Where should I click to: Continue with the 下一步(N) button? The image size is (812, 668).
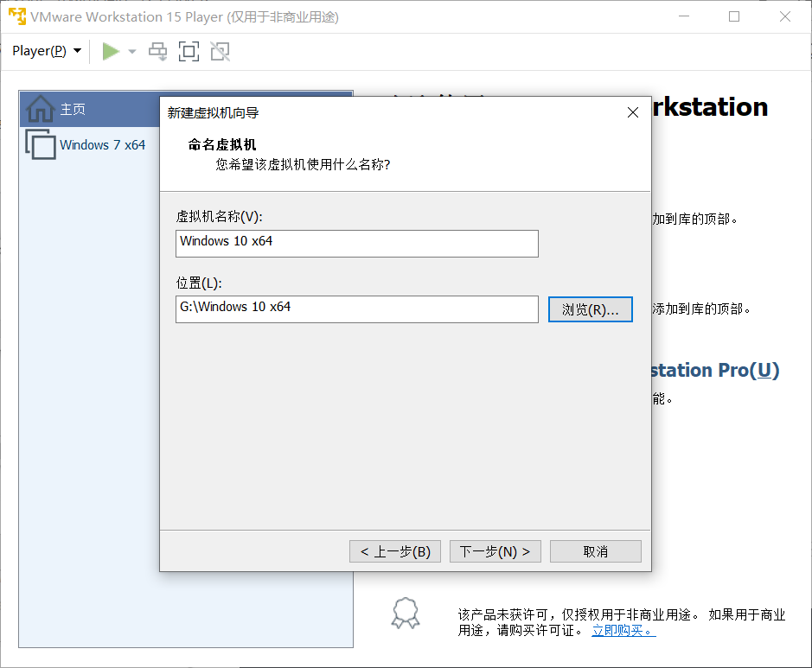click(496, 551)
